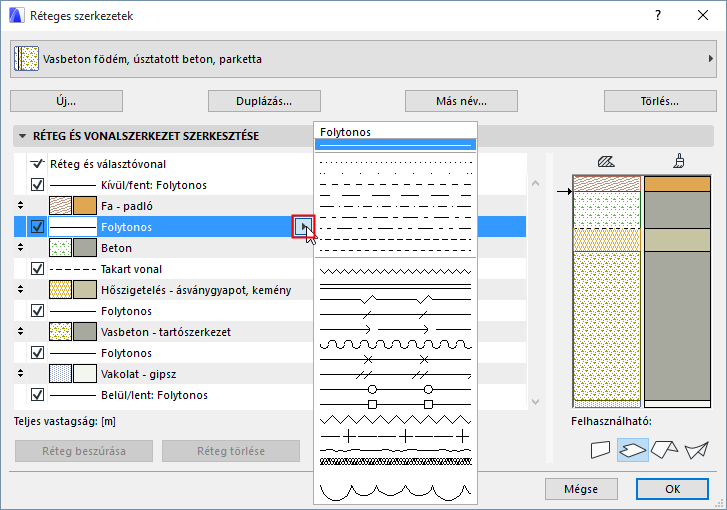The height and width of the screenshot is (510, 727).
Task: Click the reorder handle of Beton row
Action: pyautogui.click(x=20, y=247)
